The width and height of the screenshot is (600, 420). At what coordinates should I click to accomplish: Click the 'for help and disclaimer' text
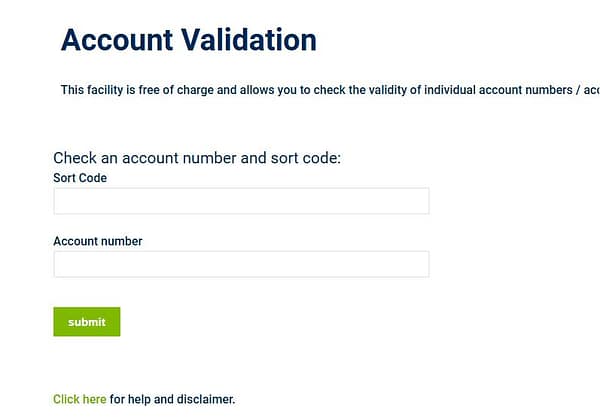[172, 400]
